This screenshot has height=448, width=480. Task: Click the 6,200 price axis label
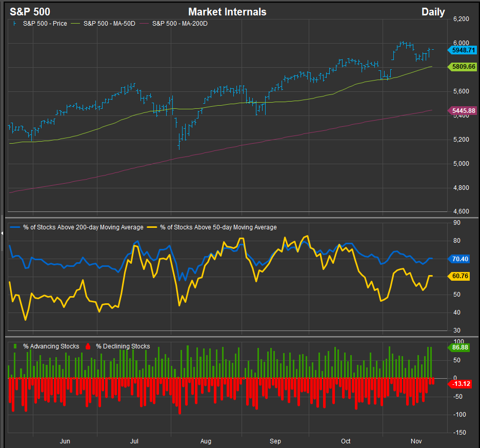(x=461, y=19)
